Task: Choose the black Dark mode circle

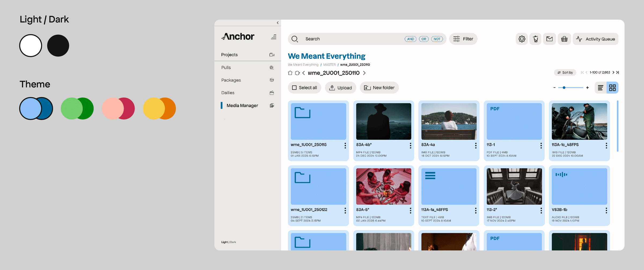Action: pos(58,45)
